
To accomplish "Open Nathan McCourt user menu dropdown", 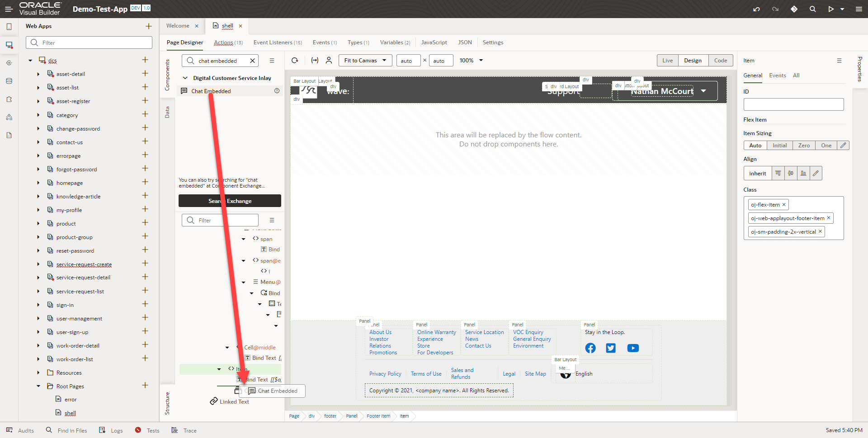I will 703,91.
